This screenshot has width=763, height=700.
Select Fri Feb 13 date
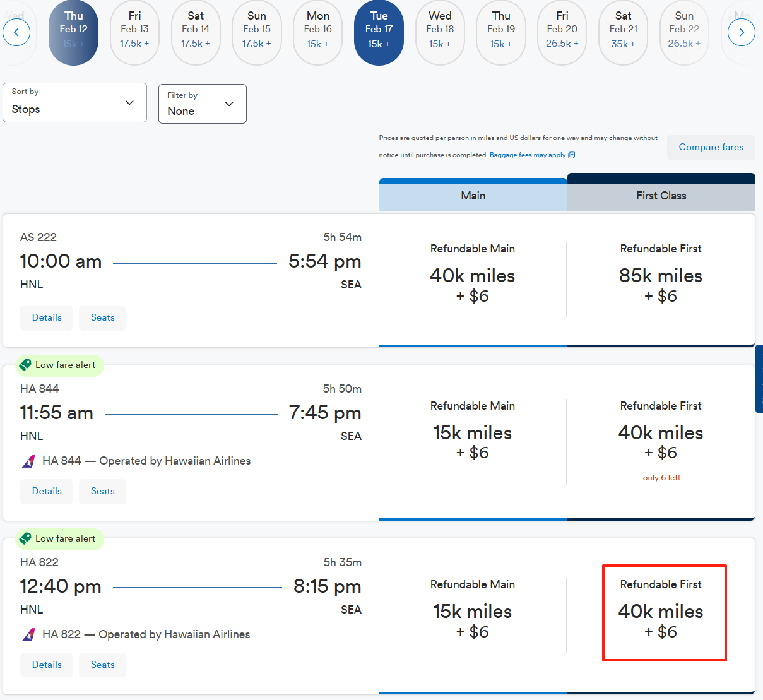134,32
